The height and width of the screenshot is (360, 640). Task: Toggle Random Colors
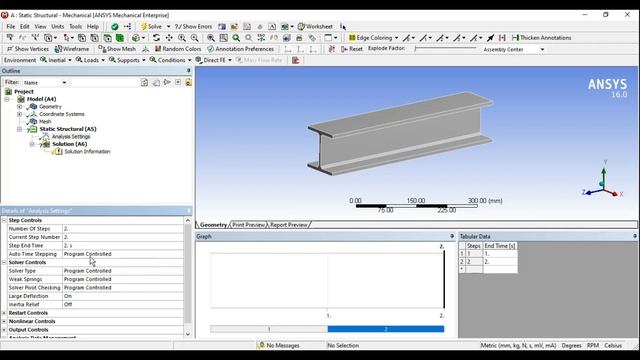pyautogui.click(x=178, y=49)
